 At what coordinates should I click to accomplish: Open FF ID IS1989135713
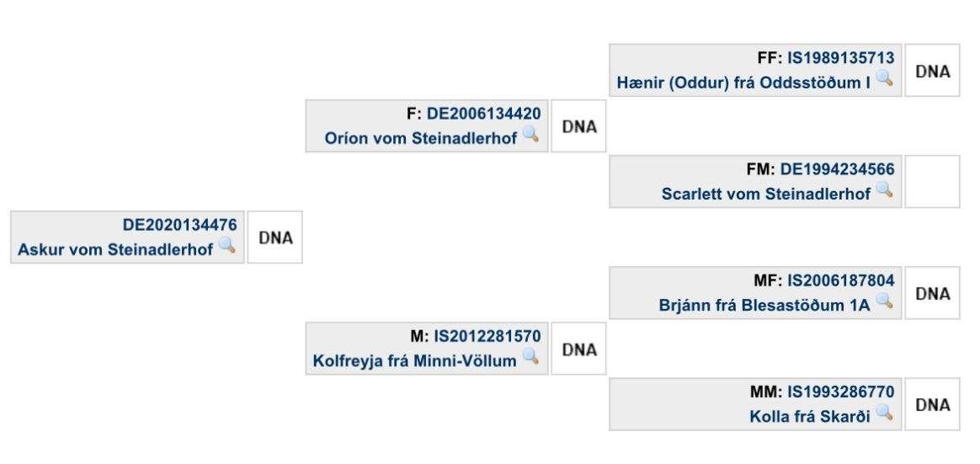coord(840,58)
